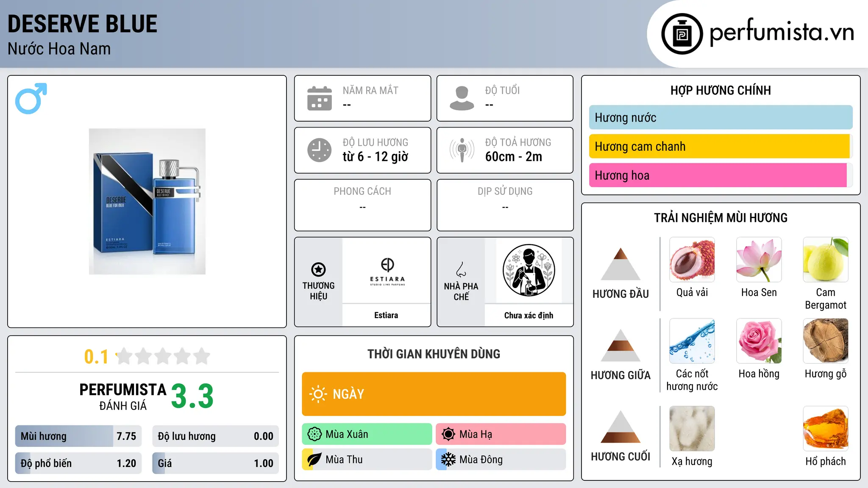Click the Hương nước accord bar

tap(721, 117)
